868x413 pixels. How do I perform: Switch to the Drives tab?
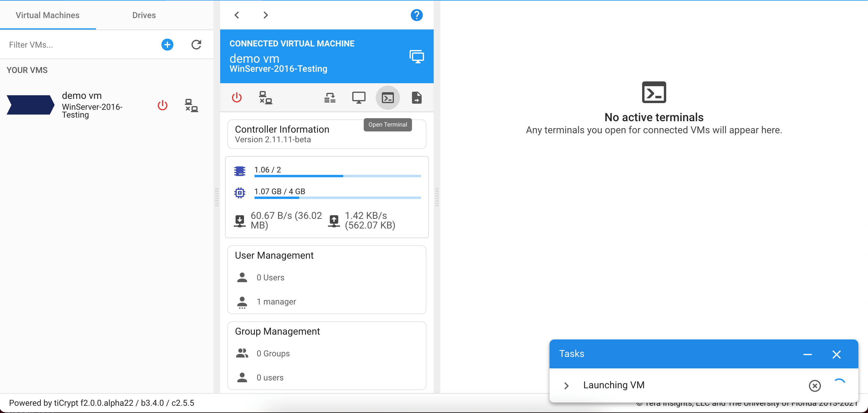coord(144,15)
